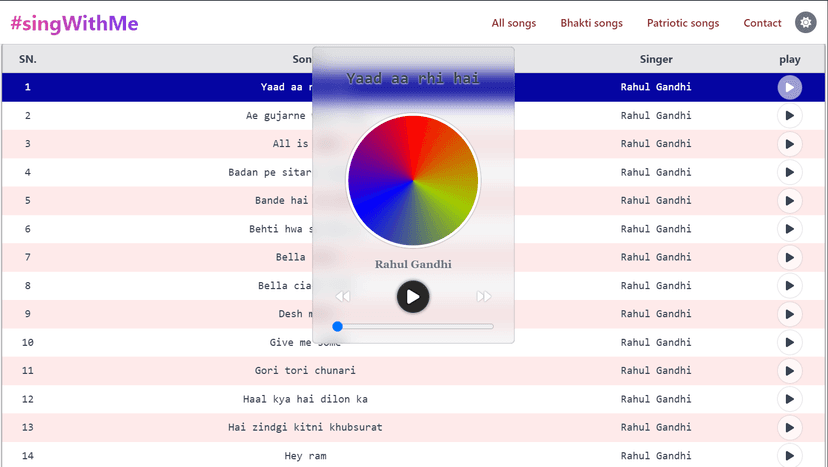Play song 6 'Behti hwa'
This screenshot has width=828, height=467.
tap(789, 229)
